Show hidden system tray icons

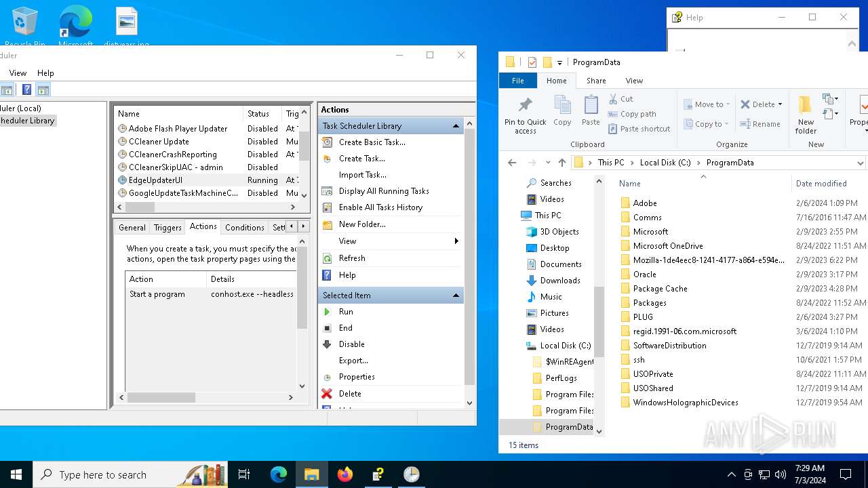click(x=731, y=474)
